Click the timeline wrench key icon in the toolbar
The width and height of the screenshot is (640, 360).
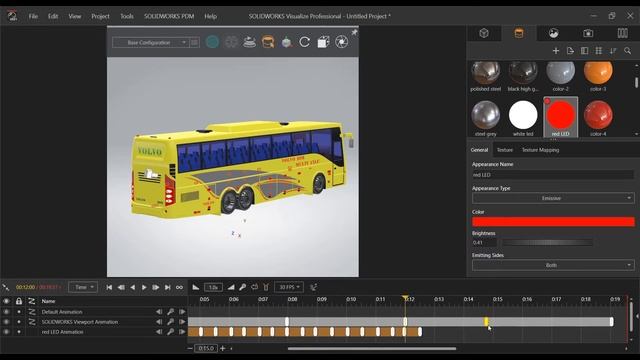(242, 287)
